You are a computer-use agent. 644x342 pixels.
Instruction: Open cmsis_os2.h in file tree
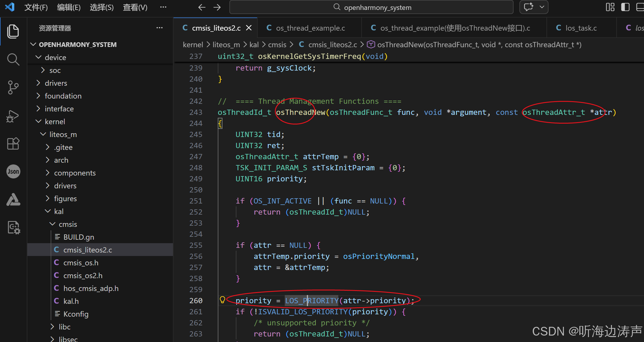tap(83, 276)
